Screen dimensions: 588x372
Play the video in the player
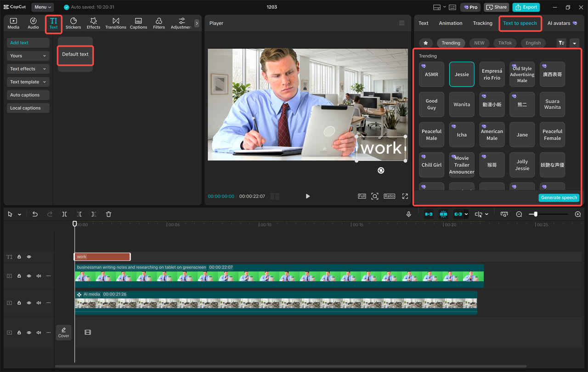click(308, 196)
